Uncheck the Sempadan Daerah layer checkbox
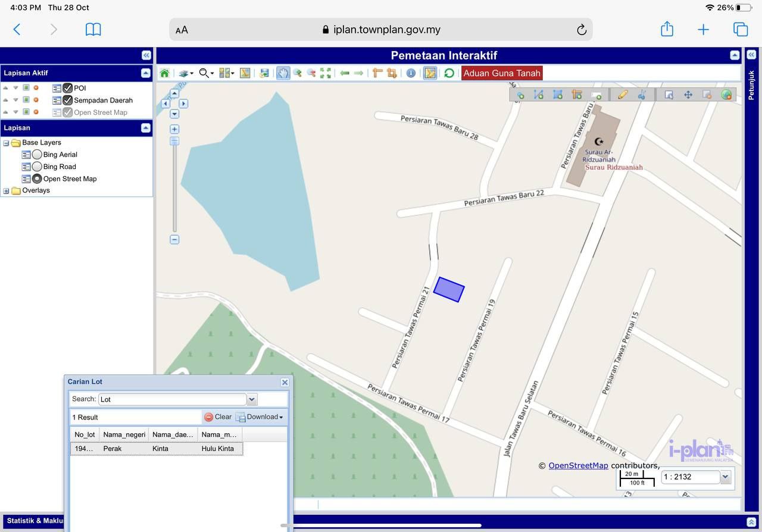Image resolution: width=762 pixels, height=532 pixels. [x=68, y=101]
